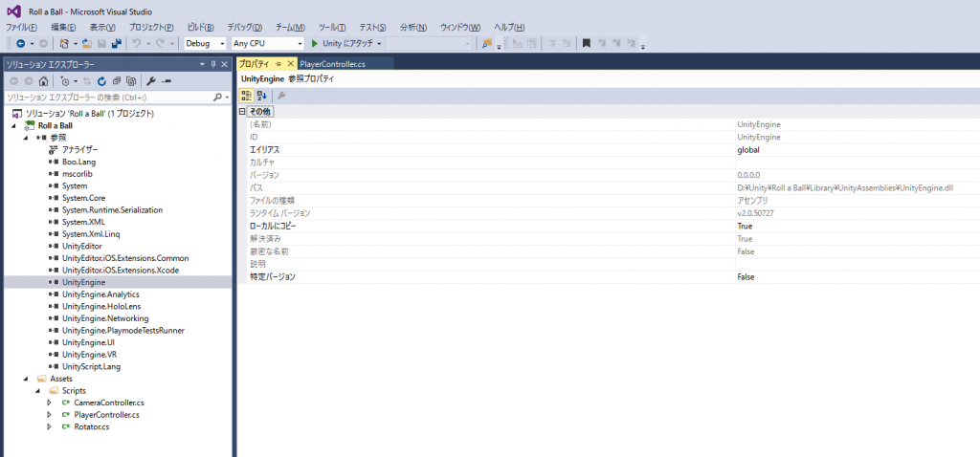
Task: Click the Navigate Backward toolbar arrow
Action: (x=21, y=44)
